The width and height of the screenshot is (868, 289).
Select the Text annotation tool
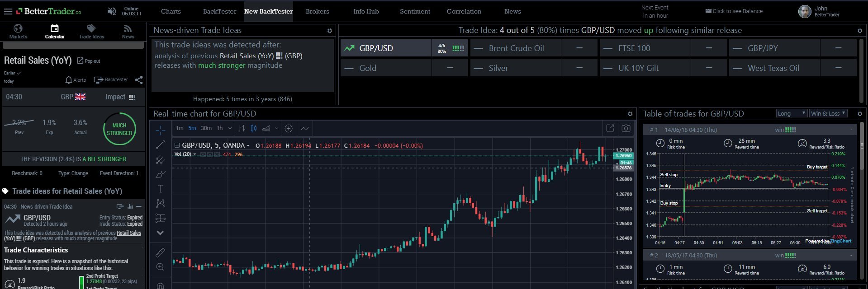pyautogui.click(x=160, y=189)
